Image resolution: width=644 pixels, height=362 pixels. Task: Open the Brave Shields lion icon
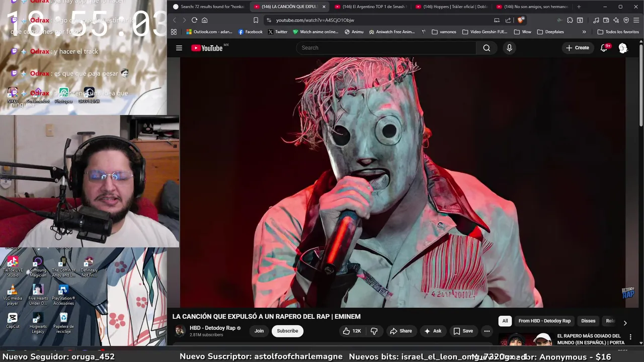[521, 20]
